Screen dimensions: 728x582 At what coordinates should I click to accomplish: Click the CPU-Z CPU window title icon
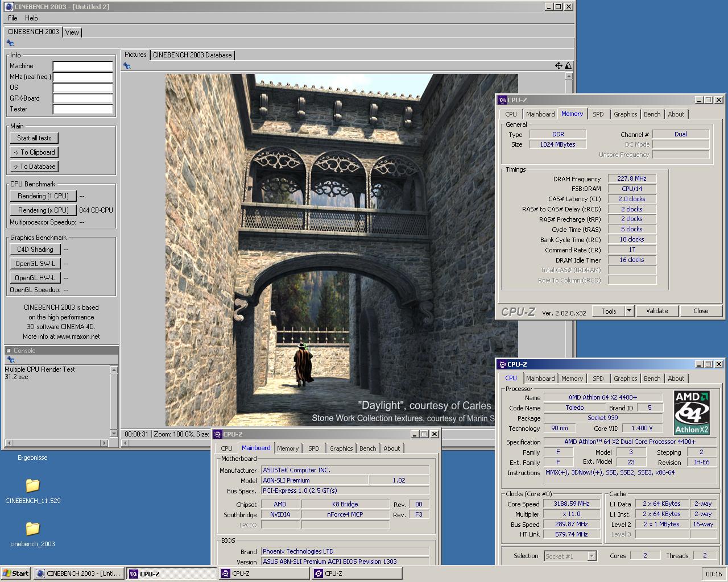pos(502,364)
